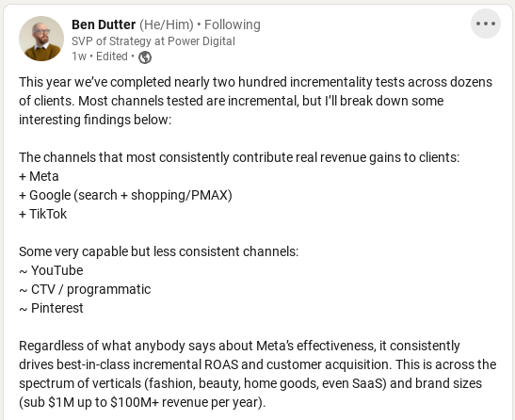
Task: Click the 1w post timestamp
Action: (79, 57)
